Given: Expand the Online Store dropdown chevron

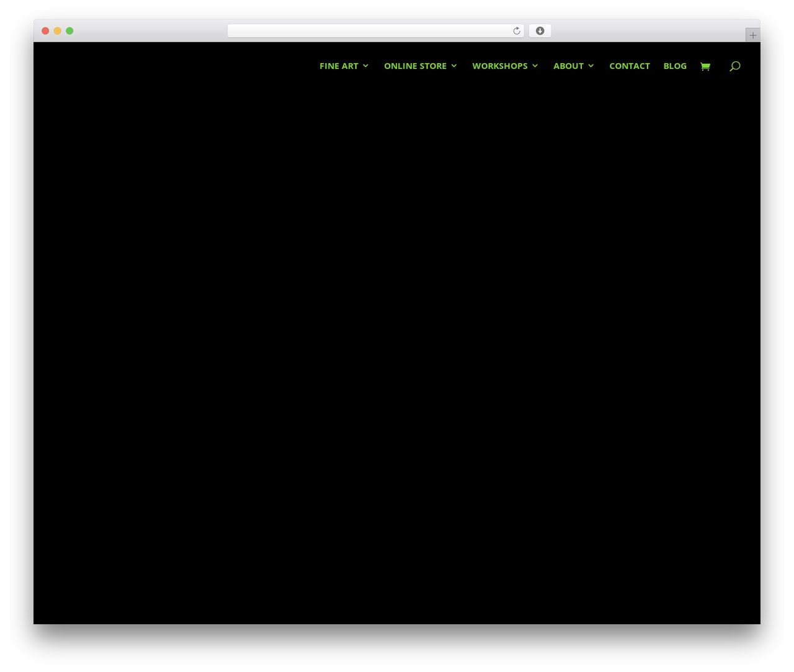Looking at the screenshot, I should 454,66.
